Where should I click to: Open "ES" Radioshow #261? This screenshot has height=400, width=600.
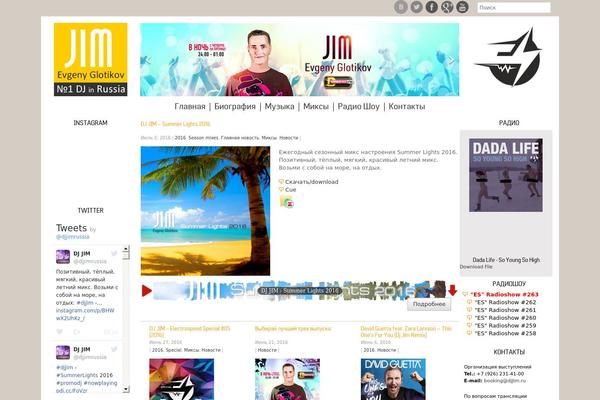pos(505,310)
